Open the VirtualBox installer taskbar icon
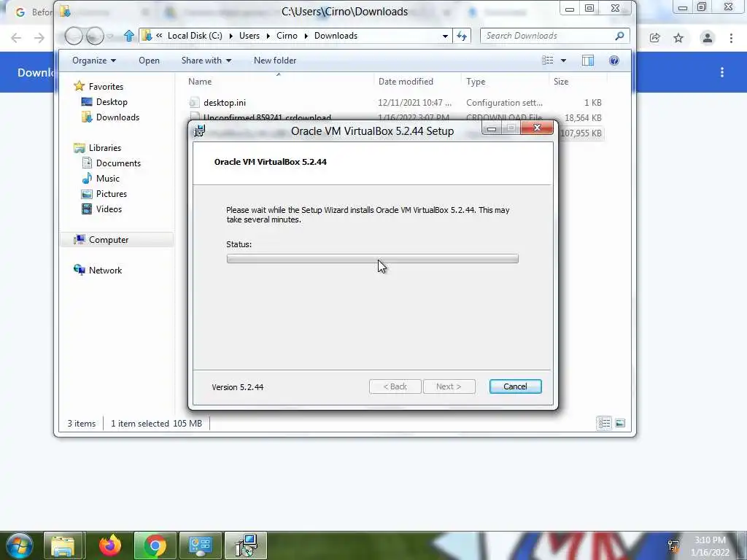The image size is (747, 560). pyautogui.click(x=246, y=545)
